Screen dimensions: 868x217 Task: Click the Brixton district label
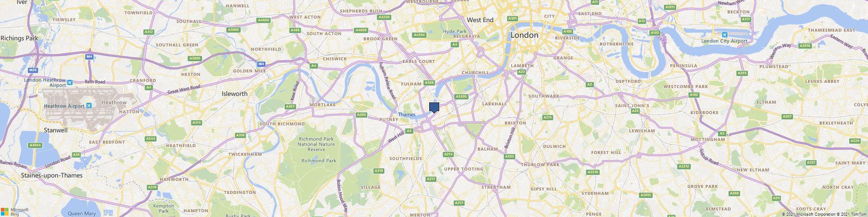tap(515, 123)
